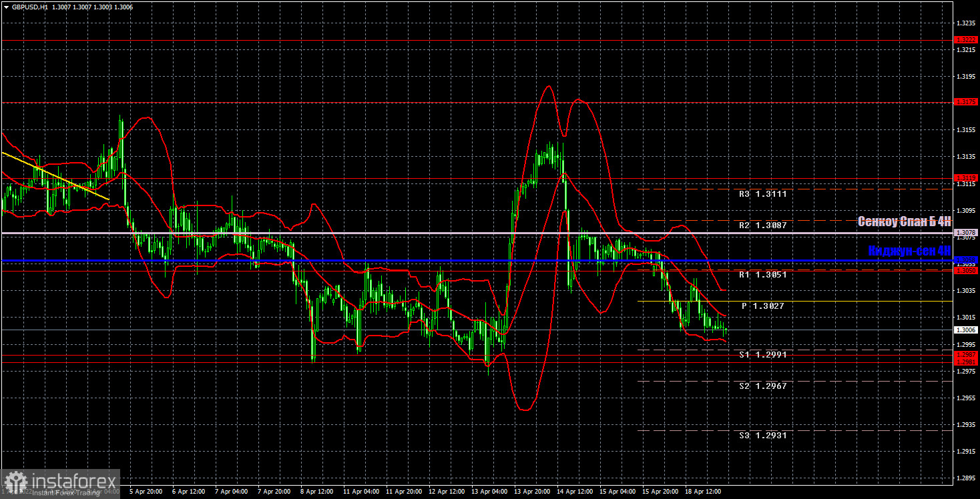Click the red 1.2981 price level tag
This screenshot has width=980, height=499.
pos(967,361)
